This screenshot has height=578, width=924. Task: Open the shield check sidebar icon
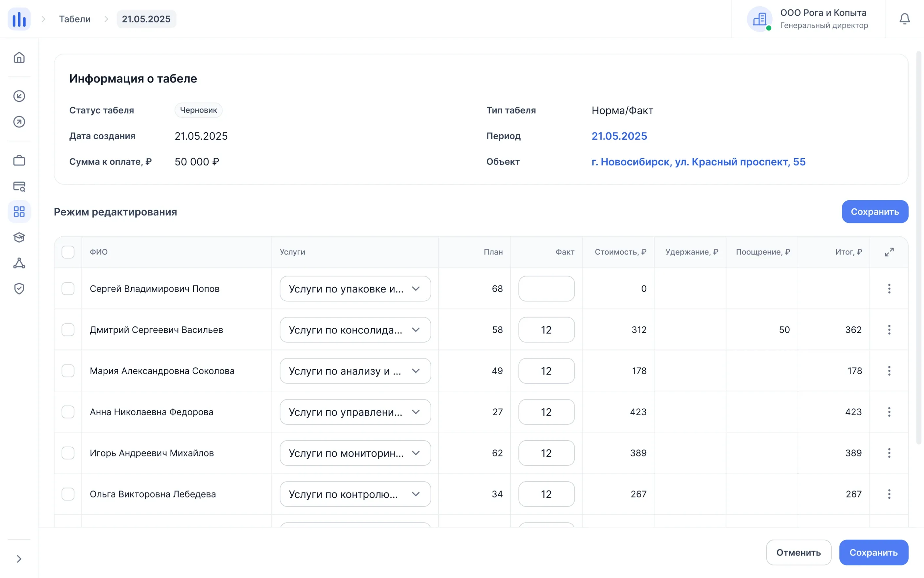(x=19, y=289)
